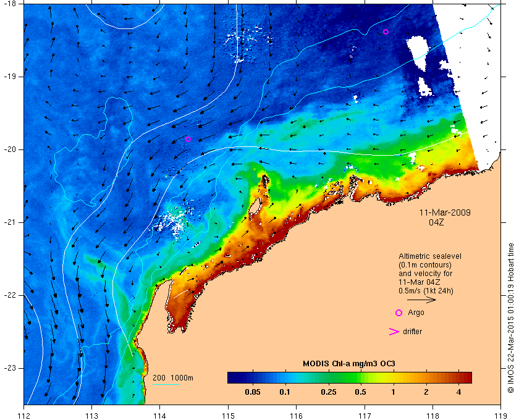This screenshot has width=519, height=420.
Task: Click the colorbar value label '0.05'
Action: [x=252, y=392]
